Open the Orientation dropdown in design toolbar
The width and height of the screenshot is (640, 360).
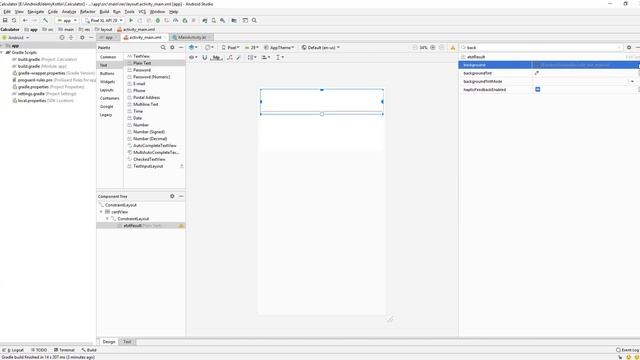(x=209, y=47)
